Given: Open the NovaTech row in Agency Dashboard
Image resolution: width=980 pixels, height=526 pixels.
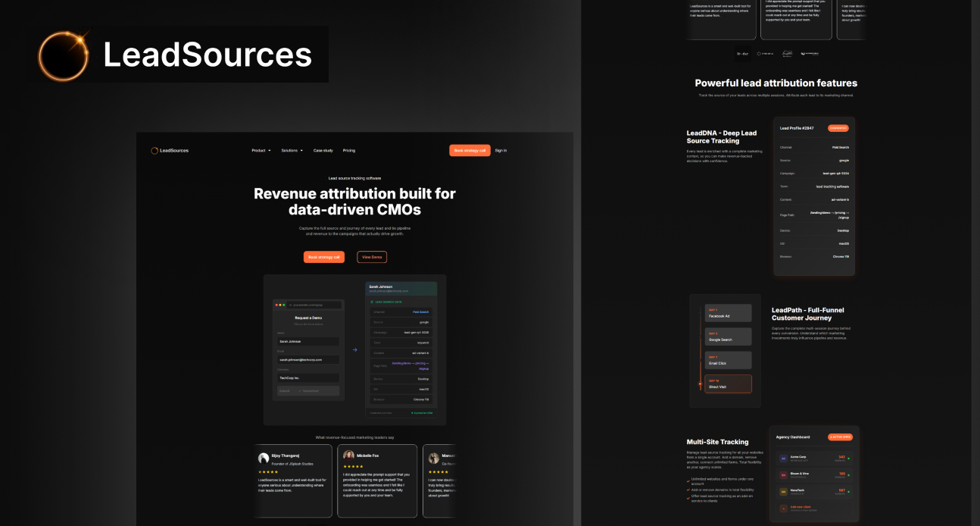Looking at the screenshot, I should pyautogui.click(x=815, y=491).
